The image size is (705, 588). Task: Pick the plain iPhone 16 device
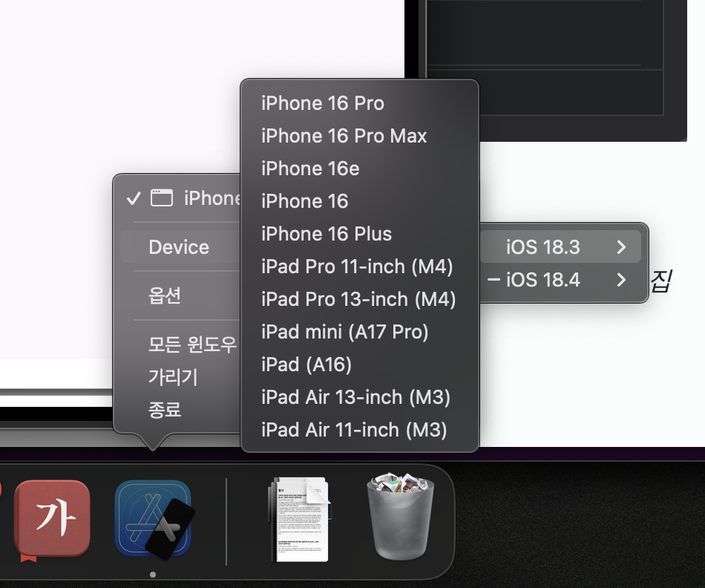(360, 201)
